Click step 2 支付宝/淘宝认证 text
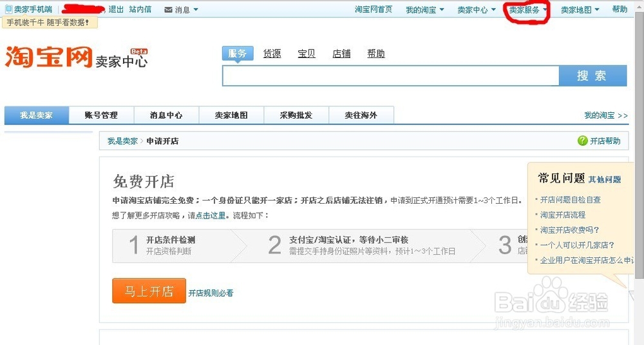Viewport: 644px width, 345px height. [x=348, y=240]
